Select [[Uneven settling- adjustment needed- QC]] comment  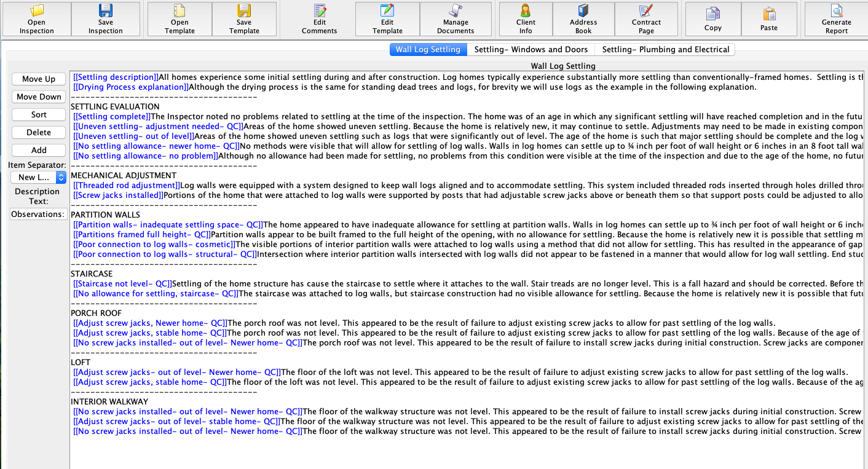159,126
